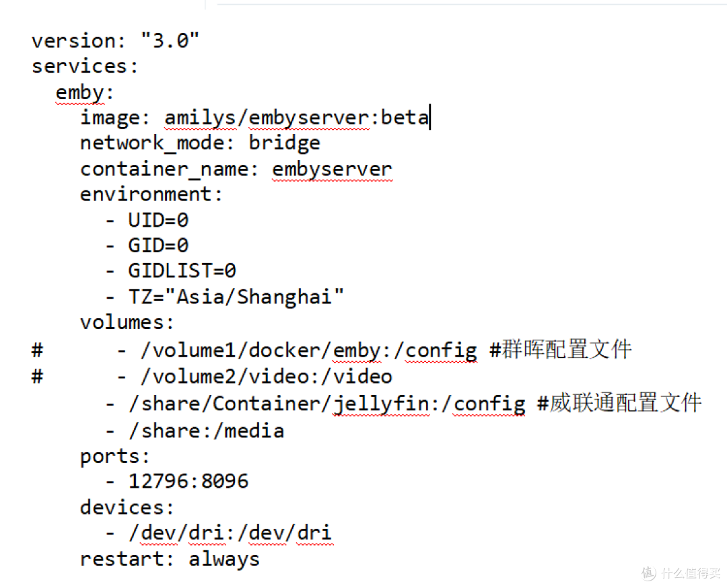The image size is (727, 588).
Task: Click the TZ="Asia/Shanghai" entry
Action: (236, 297)
